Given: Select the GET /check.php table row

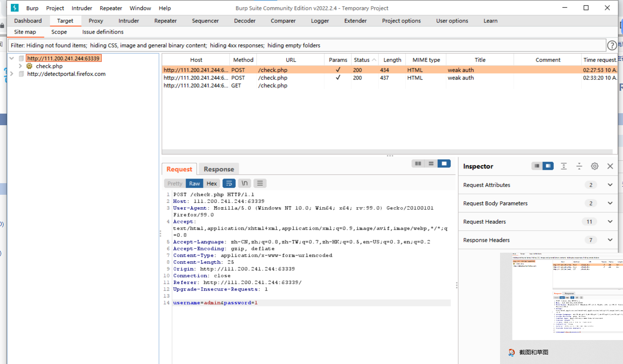Looking at the screenshot, I should (389, 85).
